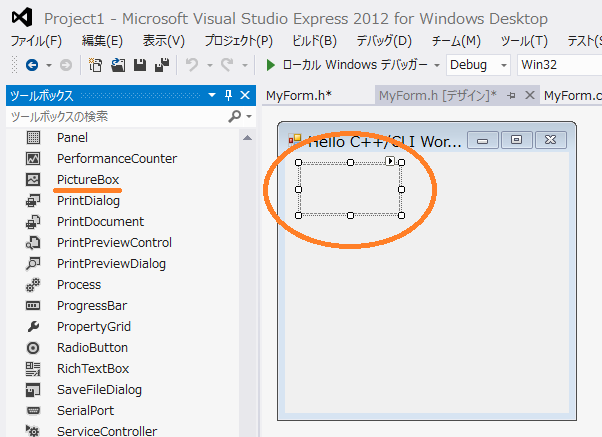Open the toolbox search options dropdown
The height and width of the screenshot is (437, 602).
tap(250, 116)
